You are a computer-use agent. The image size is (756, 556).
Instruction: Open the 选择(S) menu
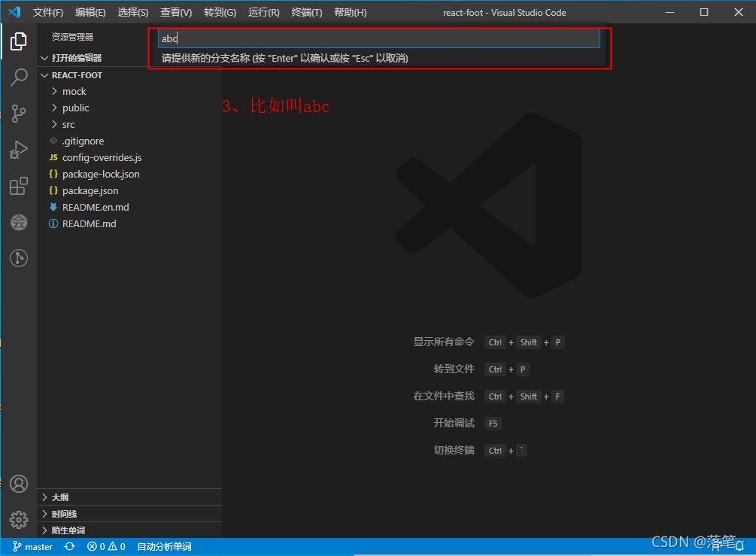tap(133, 13)
